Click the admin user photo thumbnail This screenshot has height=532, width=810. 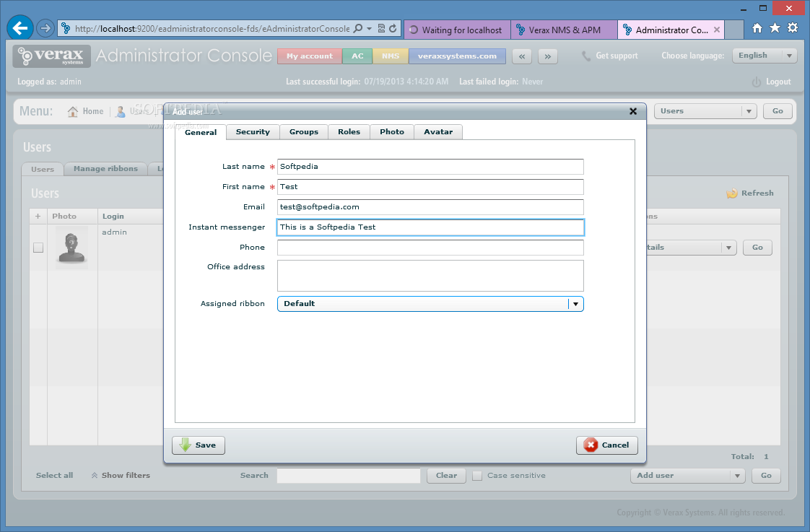point(71,248)
